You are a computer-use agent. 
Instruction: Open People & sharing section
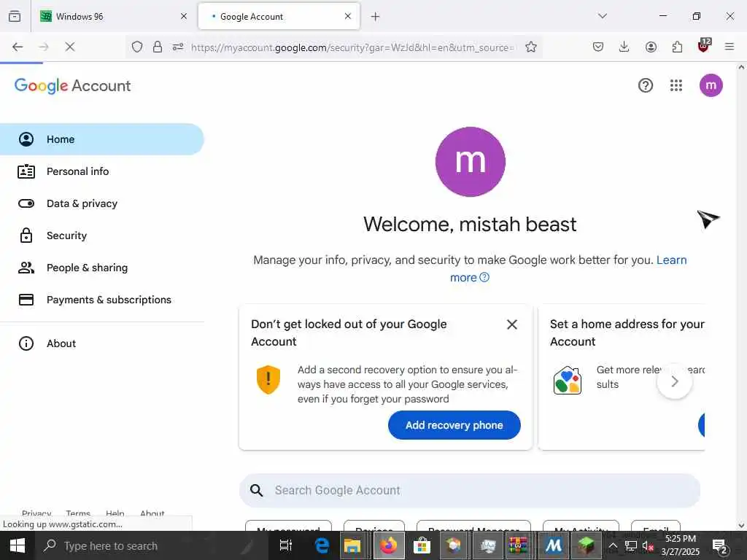[x=102, y=268]
